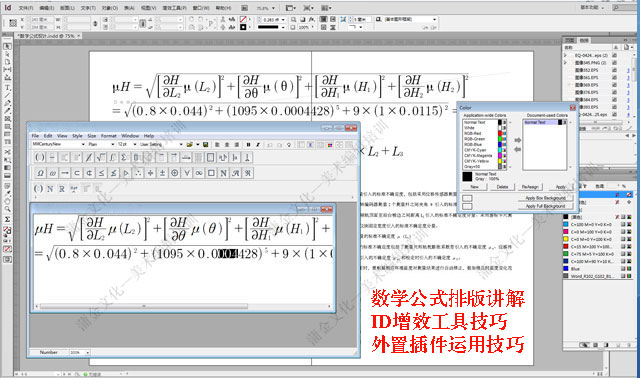The width and height of the screenshot is (640, 378).
Task: Insert a square root template
Action: [100, 157]
